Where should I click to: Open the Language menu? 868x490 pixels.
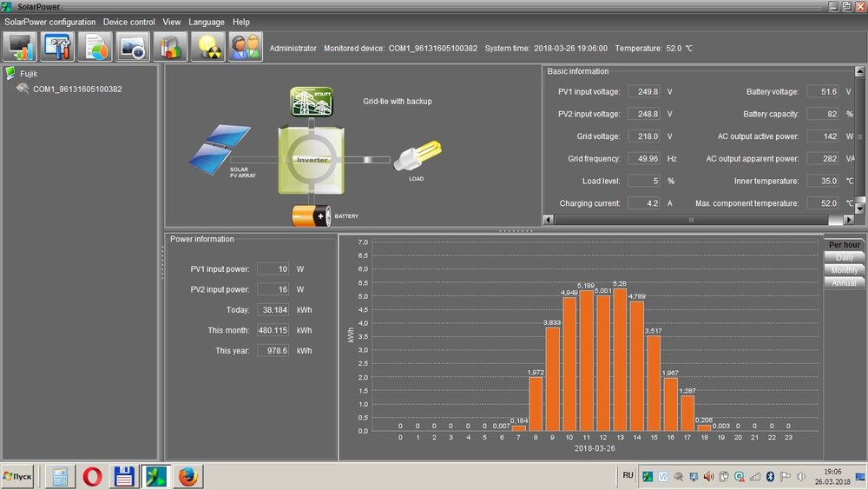coord(206,22)
